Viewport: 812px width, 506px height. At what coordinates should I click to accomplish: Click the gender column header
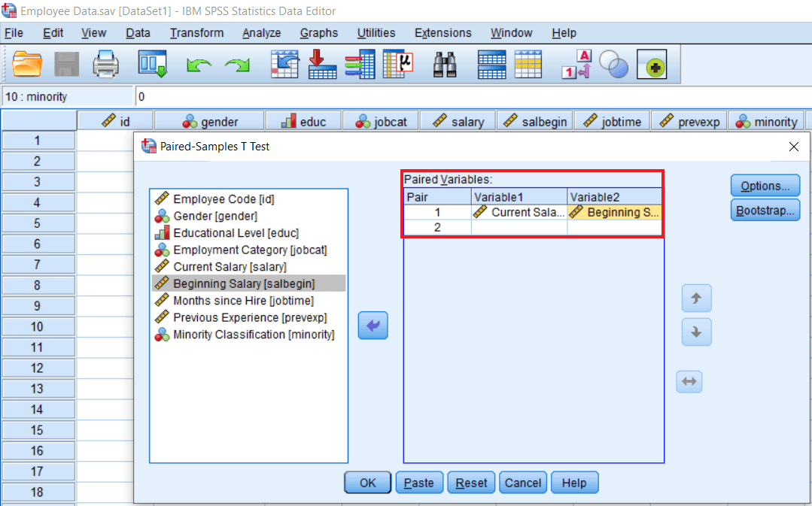click(x=210, y=122)
